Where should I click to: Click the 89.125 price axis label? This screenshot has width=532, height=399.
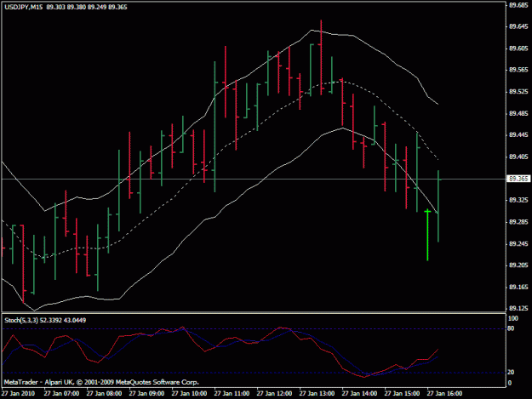tap(518, 309)
